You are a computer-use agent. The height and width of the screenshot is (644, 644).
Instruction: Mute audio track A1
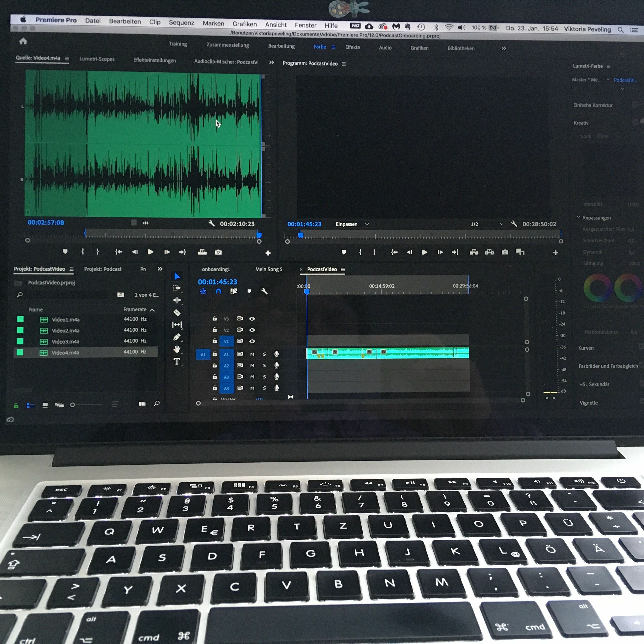pos(252,354)
